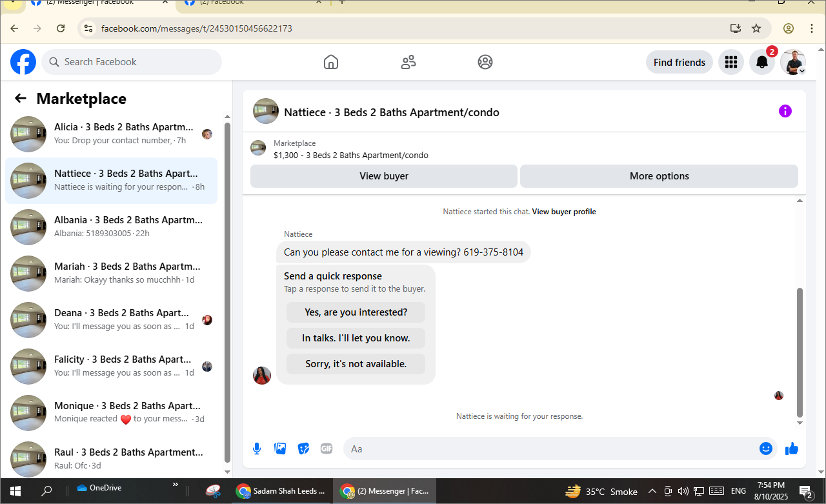Open the Friends icon in top navigation

tap(408, 62)
